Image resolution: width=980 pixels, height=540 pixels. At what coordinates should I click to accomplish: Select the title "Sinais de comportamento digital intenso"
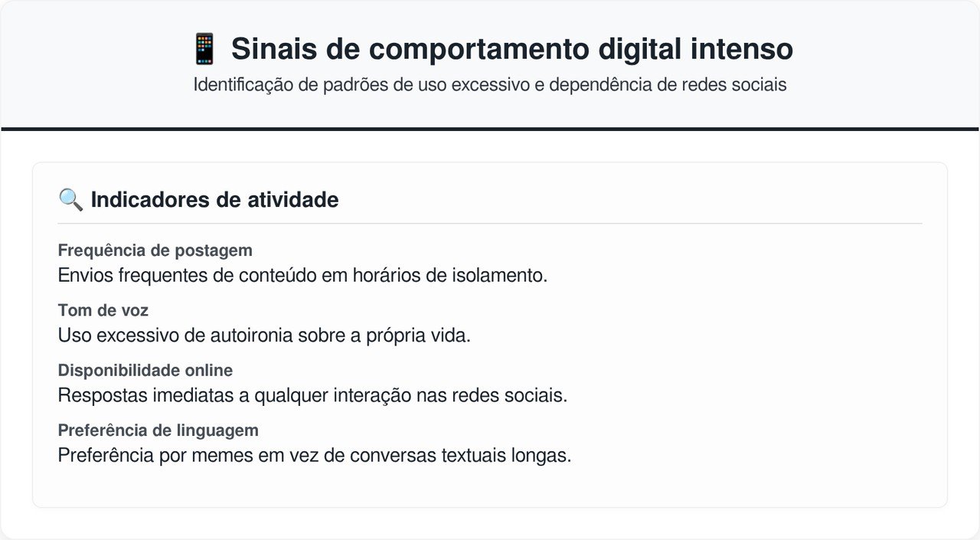coord(511,49)
